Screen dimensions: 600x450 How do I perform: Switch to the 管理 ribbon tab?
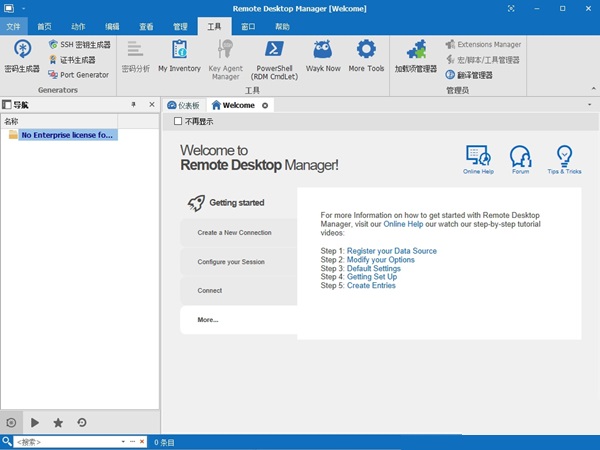(x=180, y=27)
